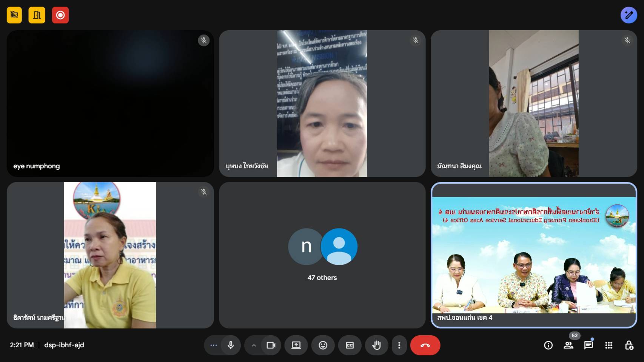Select the '47 others' participant tile
Viewport: 644px width, 362px height.
(x=322, y=255)
